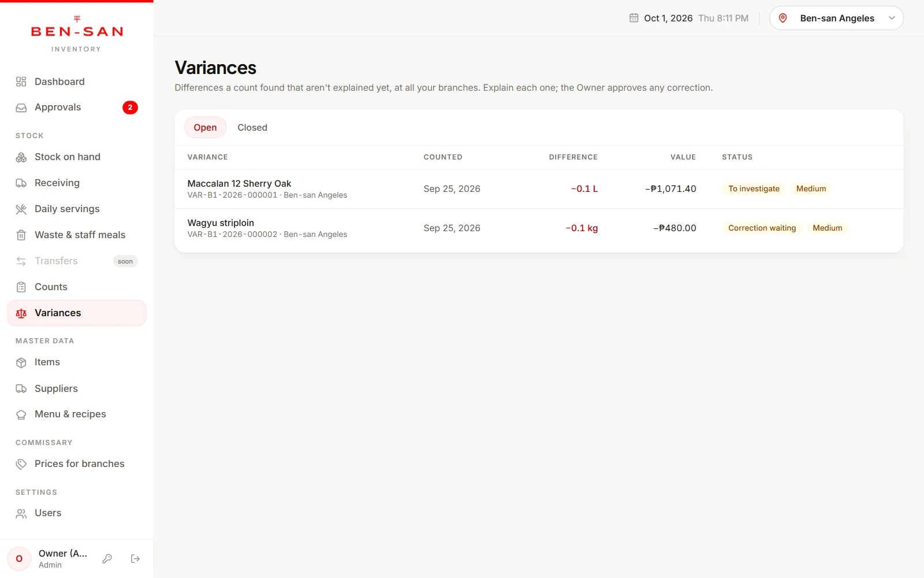Select the Open tab
Viewport: 924px width, 578px height.
pos(205,128)
